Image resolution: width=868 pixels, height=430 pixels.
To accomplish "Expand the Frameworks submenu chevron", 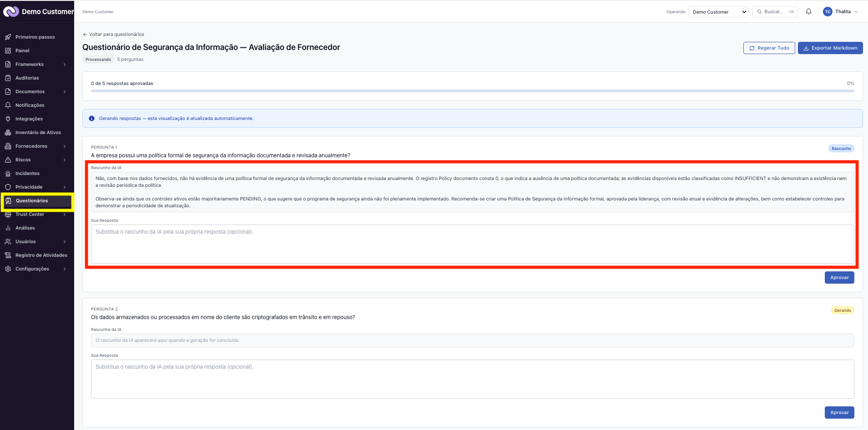I will [x=65, y=65].
